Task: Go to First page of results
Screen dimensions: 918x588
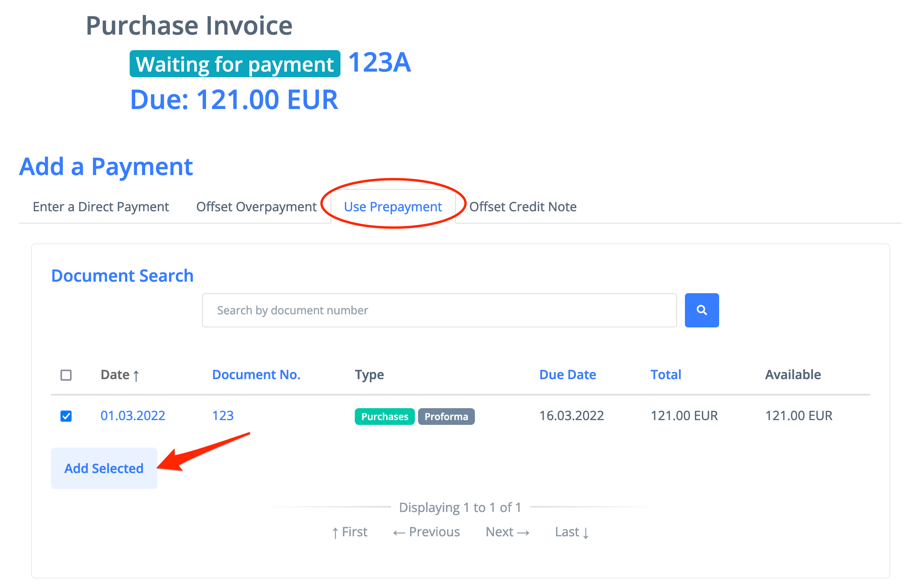Action: [350, 532]
